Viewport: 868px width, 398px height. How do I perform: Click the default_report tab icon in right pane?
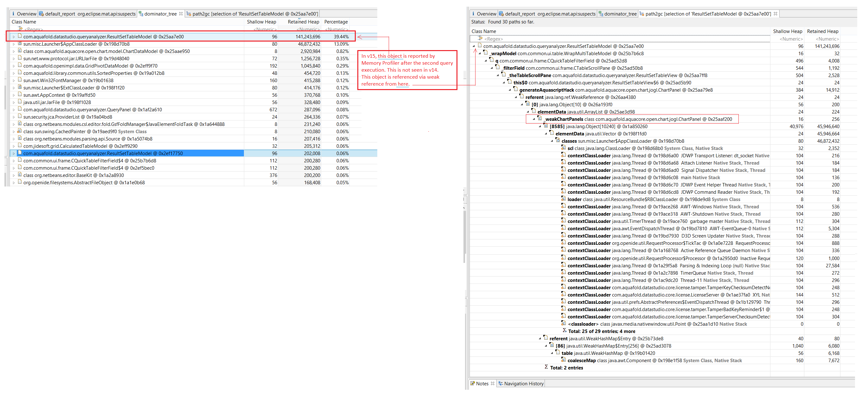click(x=501, y=14)
